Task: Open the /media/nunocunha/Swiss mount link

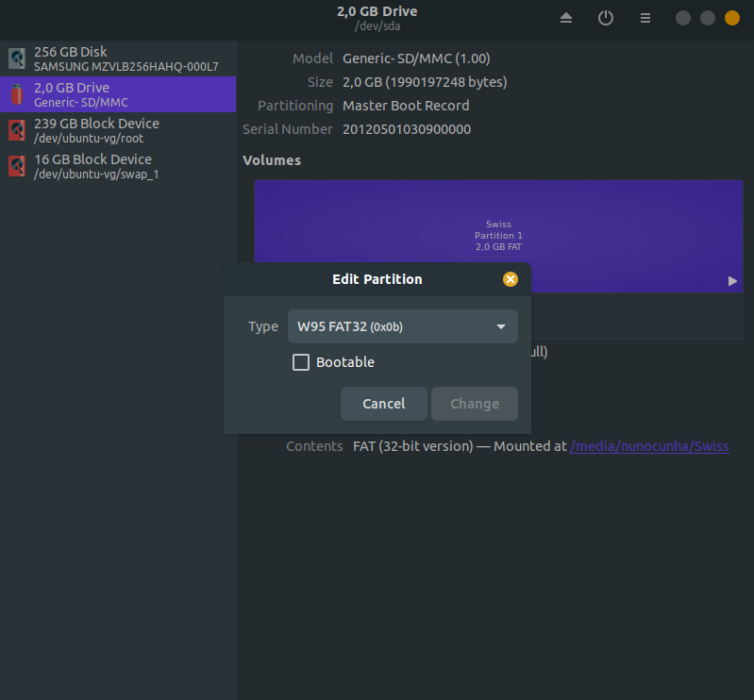Action: (649, 446)
